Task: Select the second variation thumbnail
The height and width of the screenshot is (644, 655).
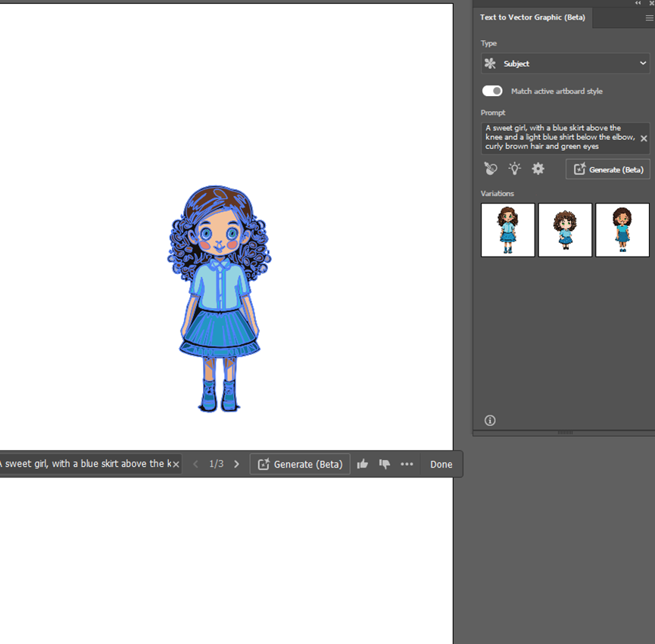Action: [x=565, y=229]
